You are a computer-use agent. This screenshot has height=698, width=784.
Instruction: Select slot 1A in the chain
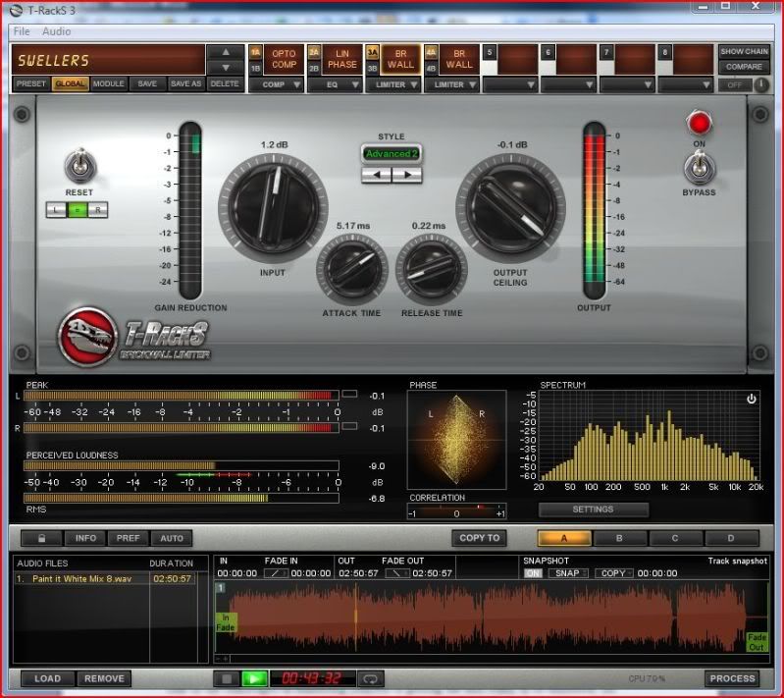255,53
